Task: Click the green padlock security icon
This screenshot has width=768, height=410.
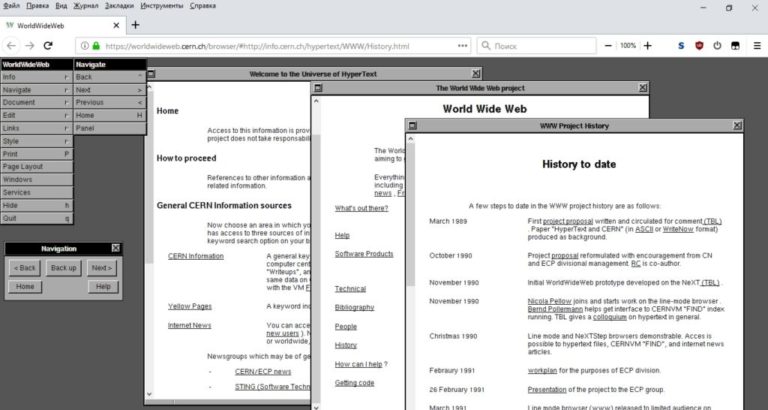Action: click(x=96, y=46)
